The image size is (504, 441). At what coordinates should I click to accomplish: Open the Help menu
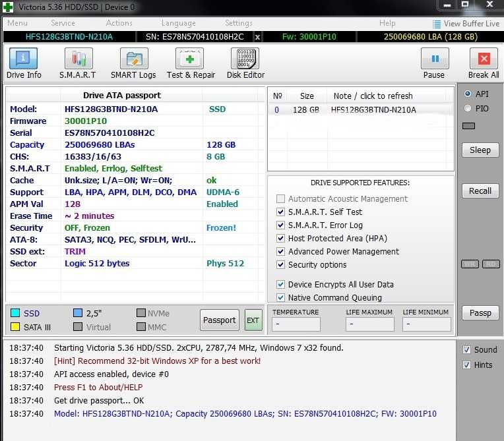(387, 23)
